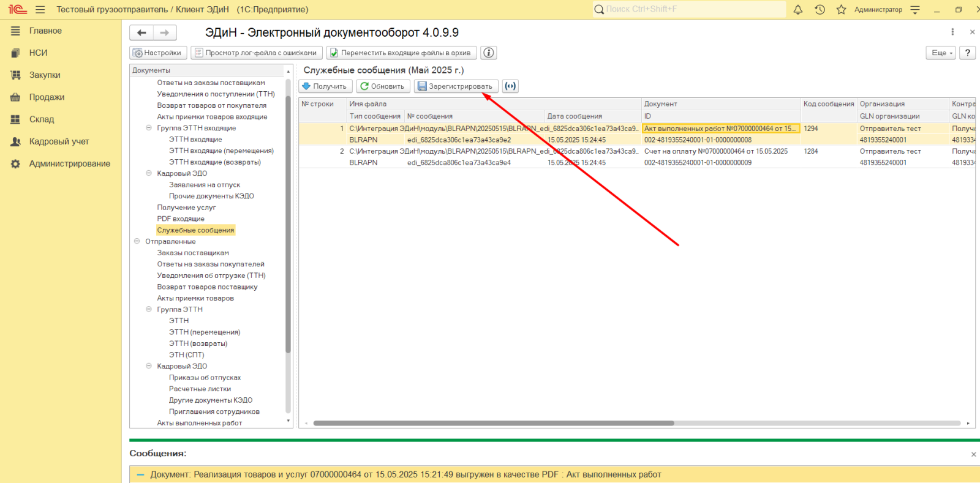
Task: Select Заказы поставщикам
Action: coord(193,253)
